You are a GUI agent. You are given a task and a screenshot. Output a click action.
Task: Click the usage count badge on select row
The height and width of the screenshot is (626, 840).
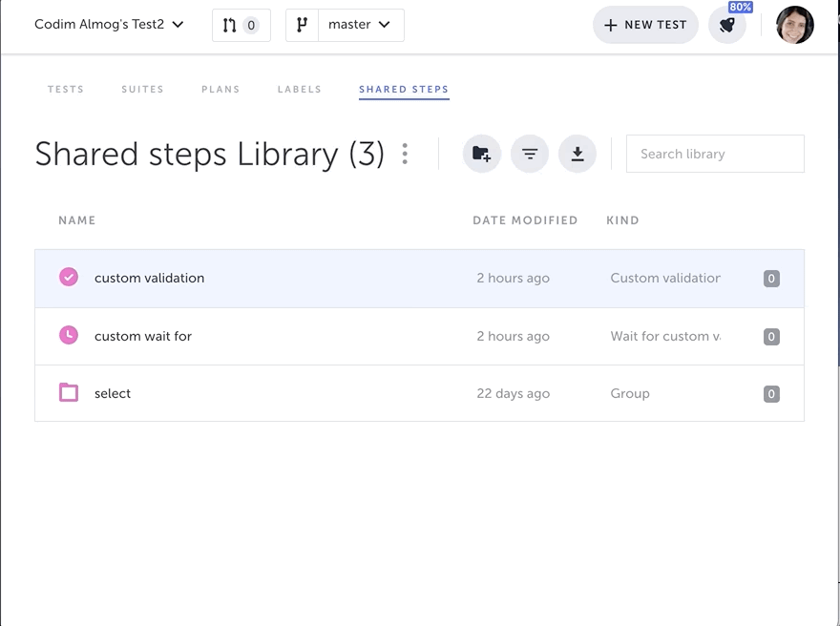pyautogui.click(x=771, y=394)
